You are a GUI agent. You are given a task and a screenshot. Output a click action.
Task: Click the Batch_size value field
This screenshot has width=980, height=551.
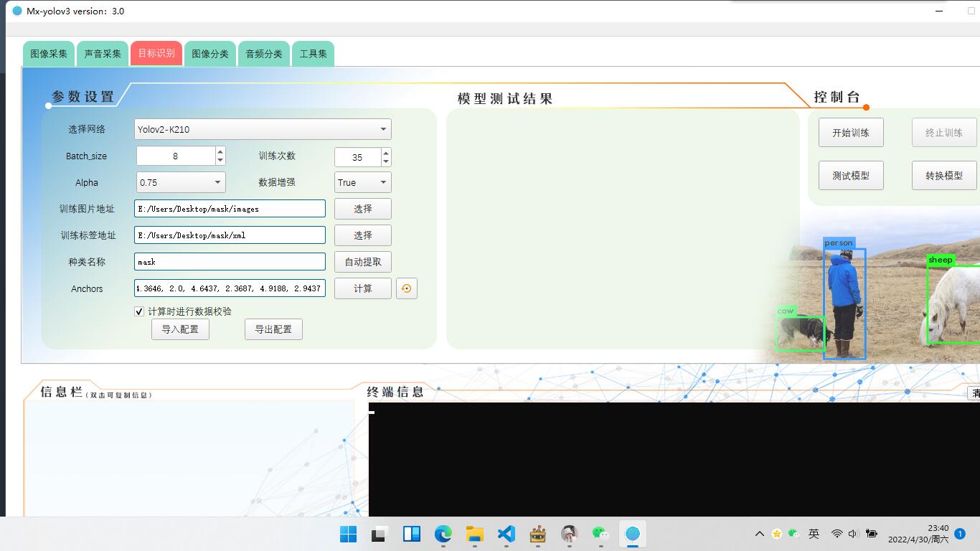click(x=176, y=156)
